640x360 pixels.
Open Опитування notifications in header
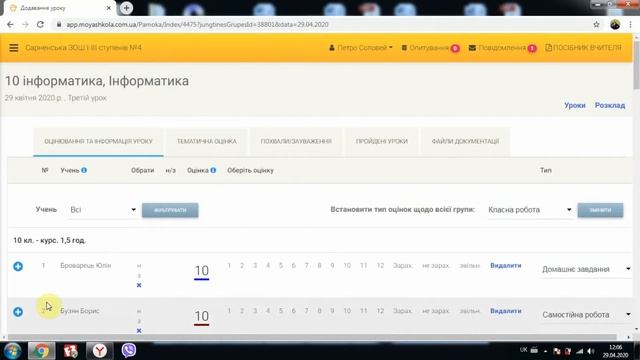[x=431, y=48]
